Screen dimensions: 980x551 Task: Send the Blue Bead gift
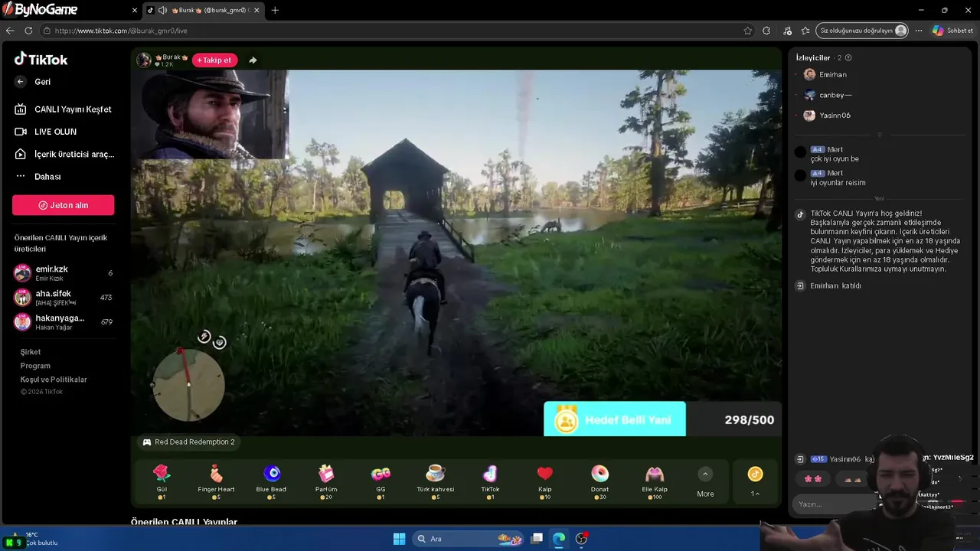click(271, 481)
